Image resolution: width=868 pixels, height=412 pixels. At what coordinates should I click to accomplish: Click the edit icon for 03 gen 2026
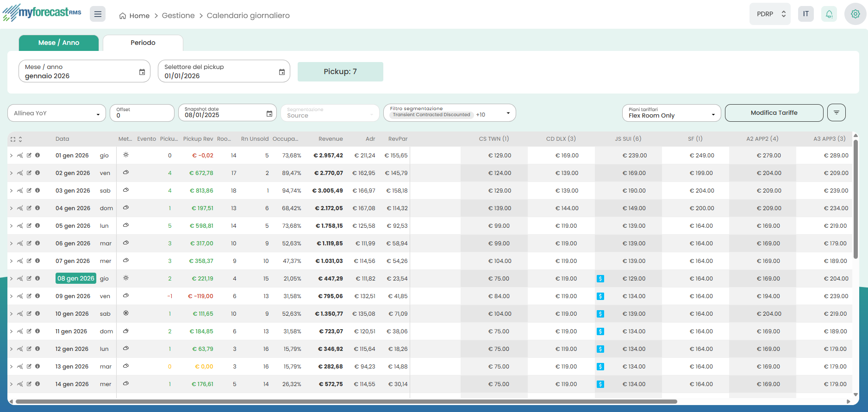pyautogui.click(x=29, y=191)
